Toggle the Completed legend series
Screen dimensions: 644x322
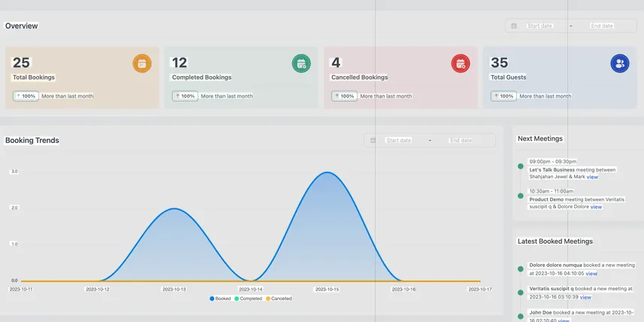[x=248, y=299]
